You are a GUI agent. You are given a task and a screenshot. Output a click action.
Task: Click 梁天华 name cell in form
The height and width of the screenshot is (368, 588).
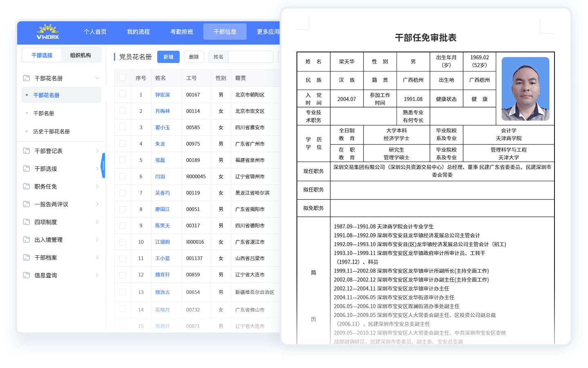pyautogui.click(x=347, y=61)
